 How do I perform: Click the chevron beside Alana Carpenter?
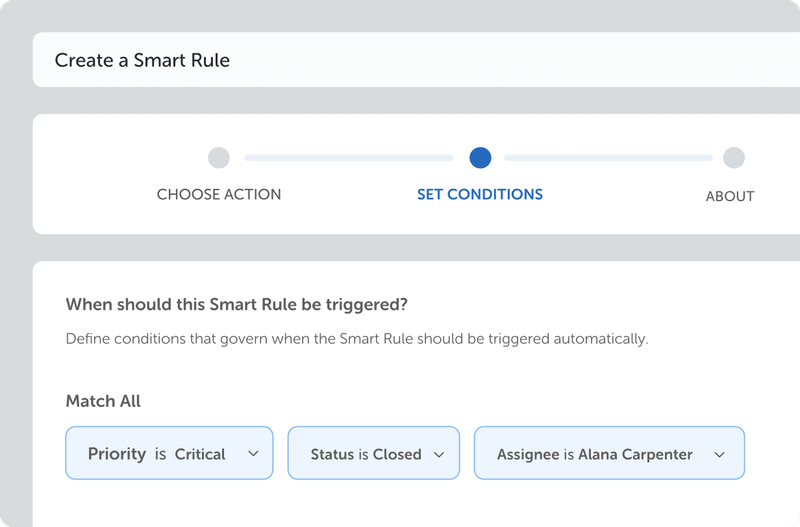(x=720, y=454)
